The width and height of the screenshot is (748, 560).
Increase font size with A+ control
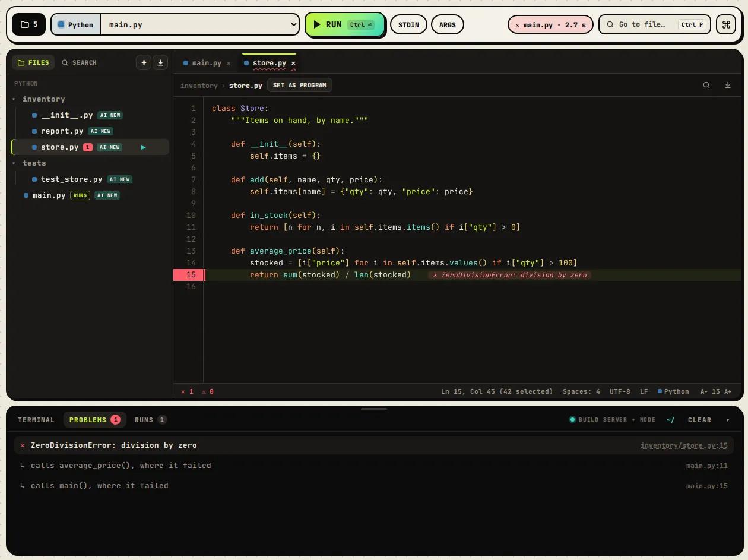(x=728, y=391)
